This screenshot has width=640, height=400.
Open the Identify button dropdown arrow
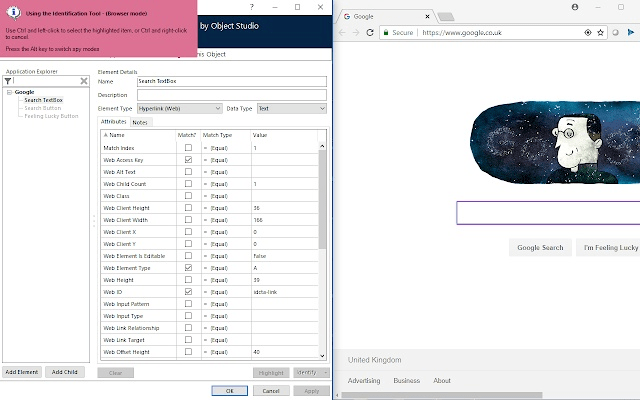coord(325,372)
